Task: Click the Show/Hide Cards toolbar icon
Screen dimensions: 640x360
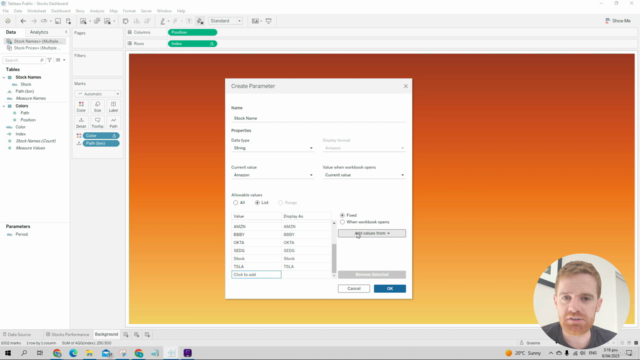Action: pos(256,21)
